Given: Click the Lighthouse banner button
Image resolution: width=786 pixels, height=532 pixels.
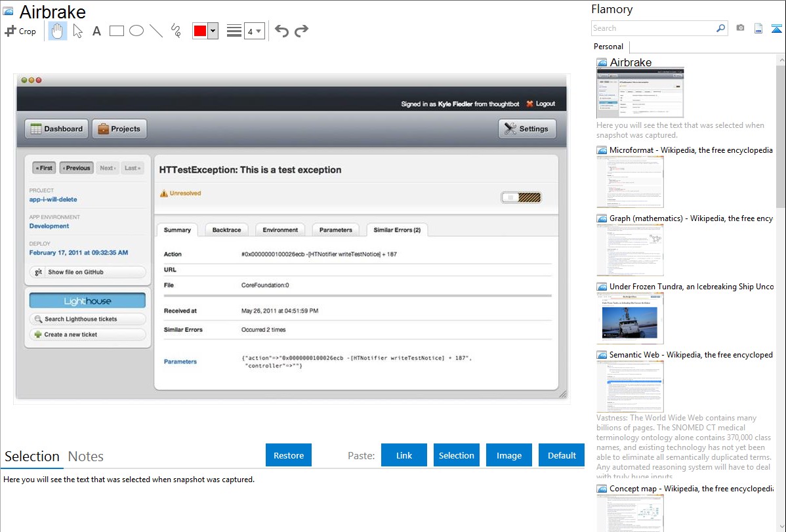Looking at the screenshot, I should click(87, 301).
